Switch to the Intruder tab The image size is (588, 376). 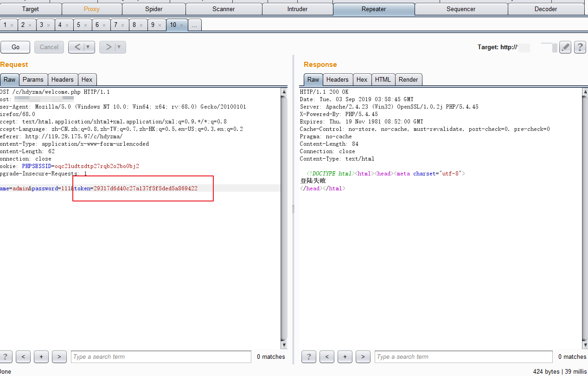point(297,9)
